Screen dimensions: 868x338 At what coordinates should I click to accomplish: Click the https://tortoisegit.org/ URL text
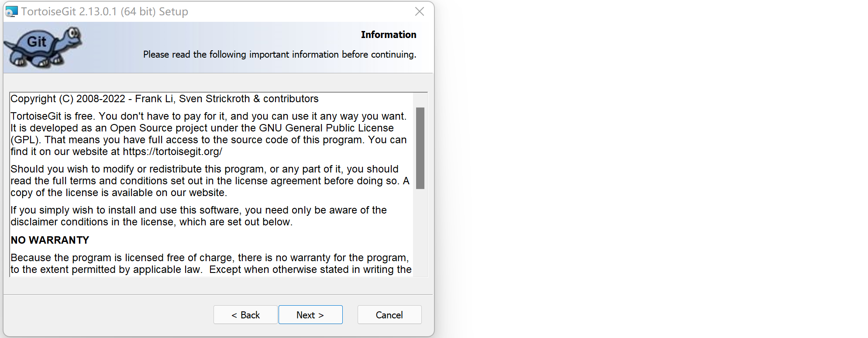(x=172, y=152)
